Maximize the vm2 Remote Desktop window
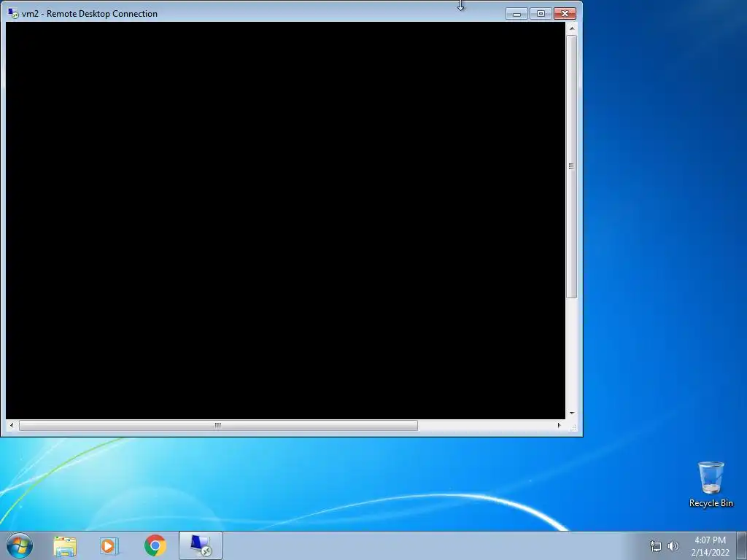Screen dimensions: 747x560 (541, 14)
